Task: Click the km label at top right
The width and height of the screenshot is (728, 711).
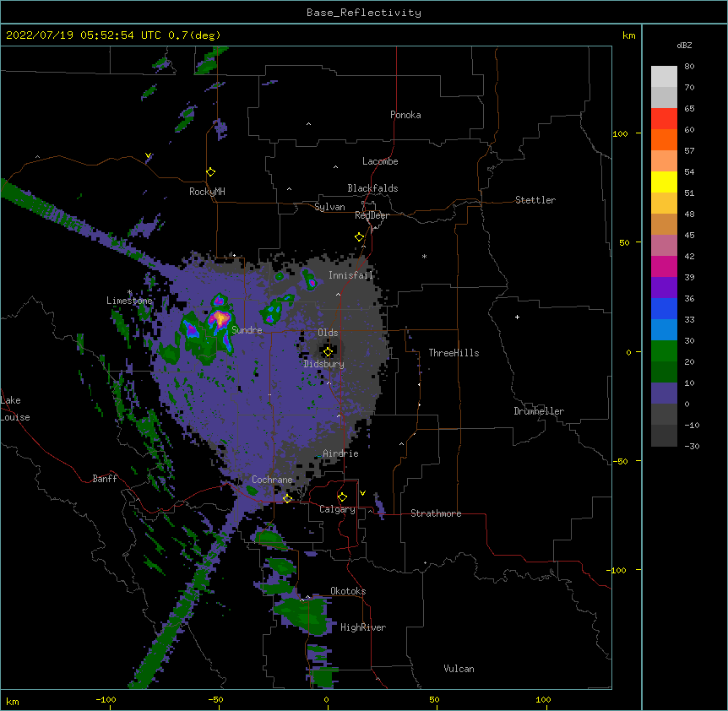Action: point(629,35)
